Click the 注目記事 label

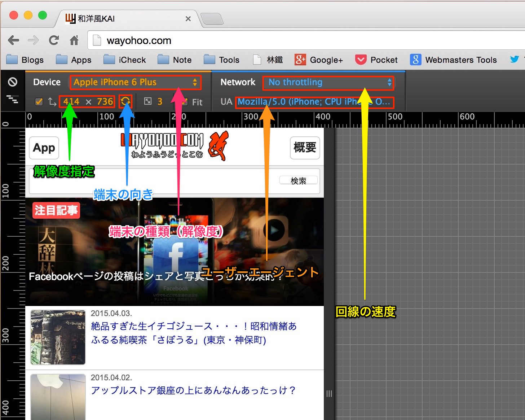(x=56, y=210)
